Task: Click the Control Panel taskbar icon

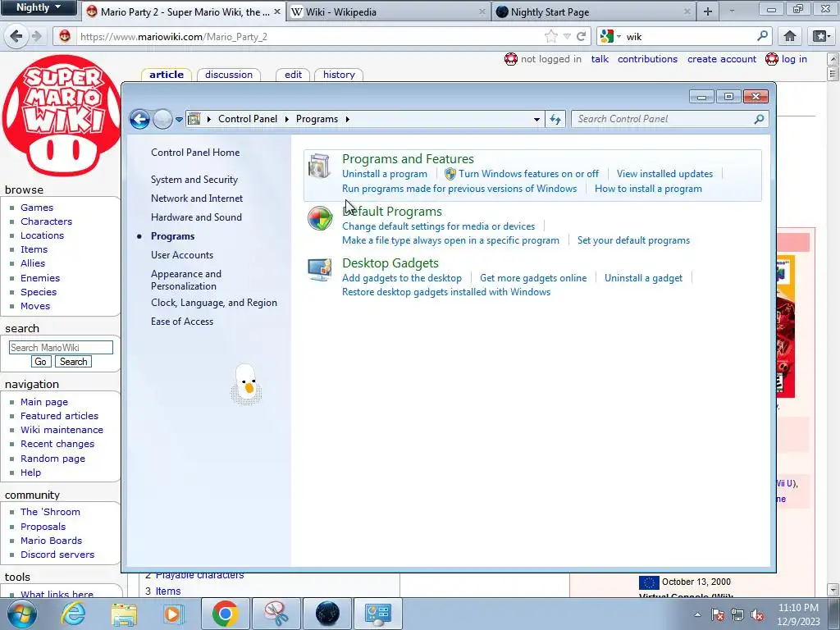Action: point(378,614)
